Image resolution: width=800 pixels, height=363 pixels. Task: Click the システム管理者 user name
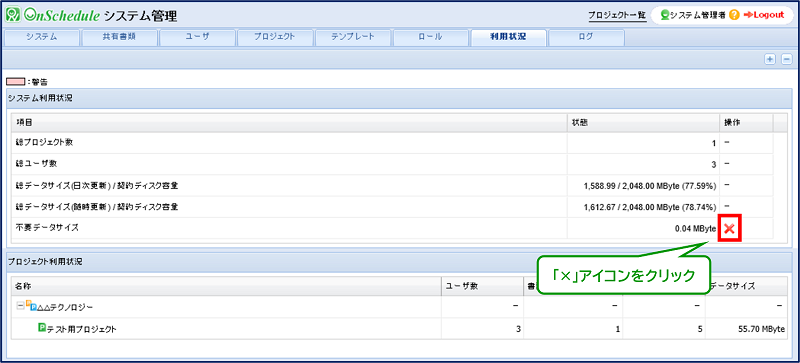point(698,15)
